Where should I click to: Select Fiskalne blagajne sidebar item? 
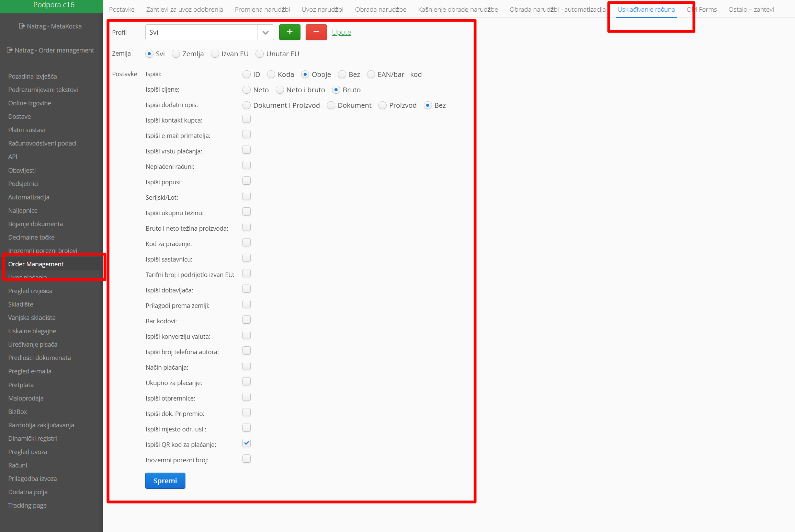tap(32, 331)
